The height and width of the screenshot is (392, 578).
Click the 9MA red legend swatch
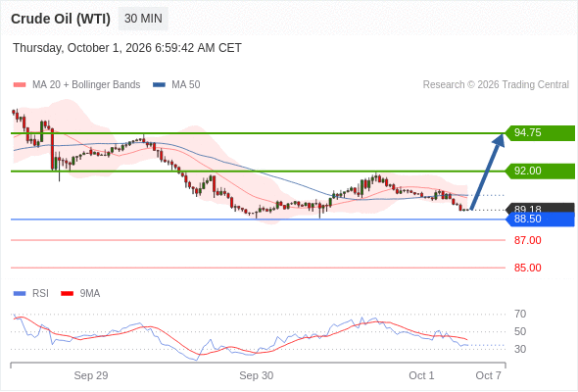pyautogui.click(x=67, y=294)
